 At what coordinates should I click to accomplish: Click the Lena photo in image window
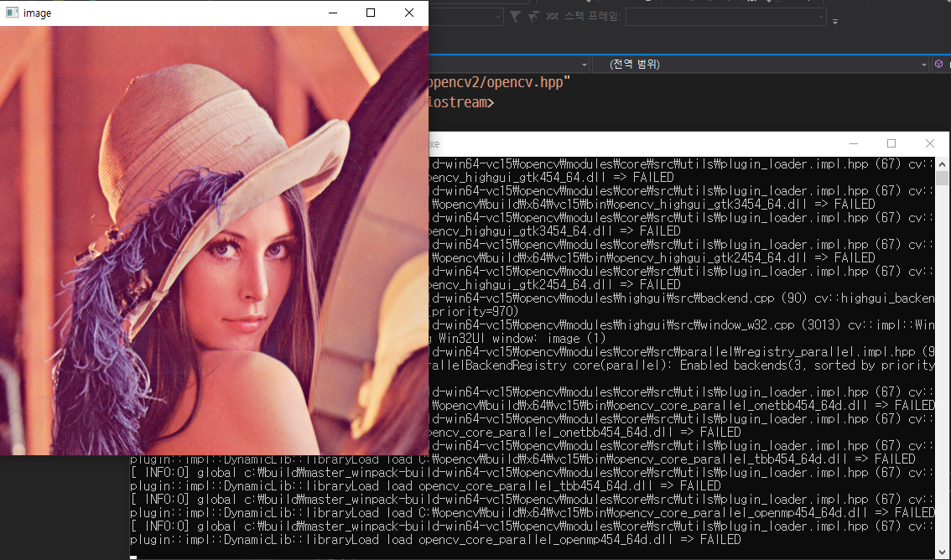tap(214, 240)
